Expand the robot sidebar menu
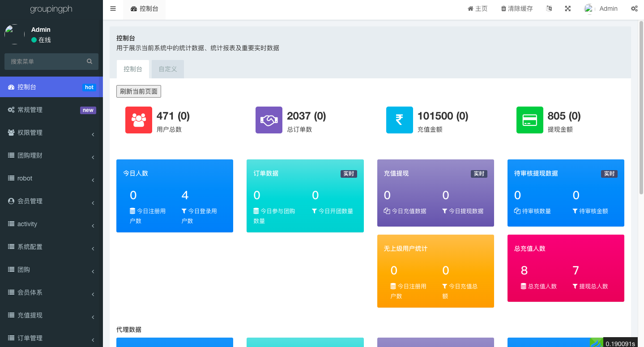 (51, 178)
